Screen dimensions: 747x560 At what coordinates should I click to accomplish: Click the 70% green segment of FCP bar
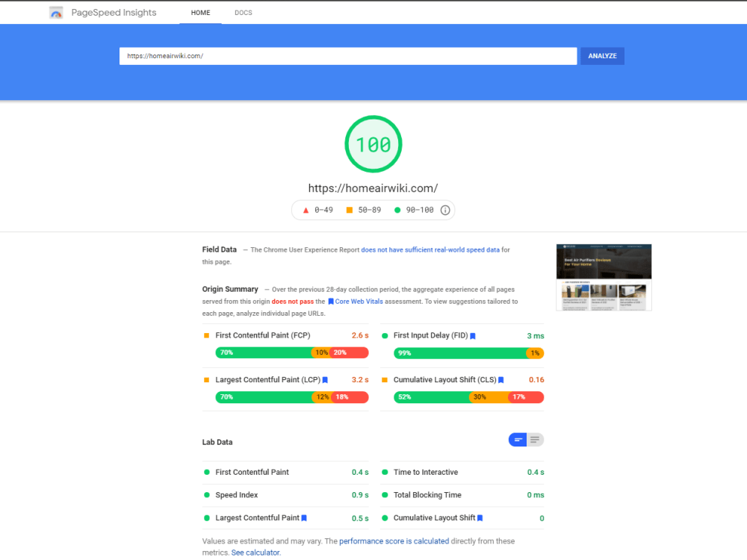tap(264, 353)
